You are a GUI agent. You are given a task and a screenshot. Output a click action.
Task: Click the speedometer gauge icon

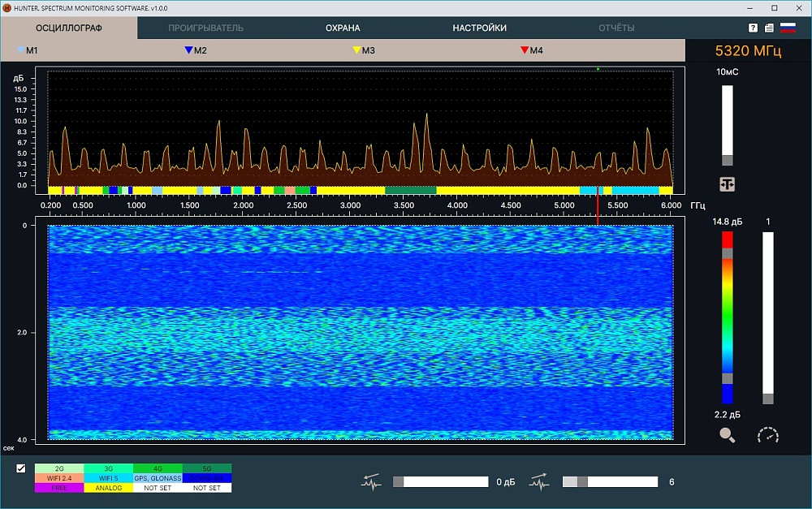[x=767, y=436]
